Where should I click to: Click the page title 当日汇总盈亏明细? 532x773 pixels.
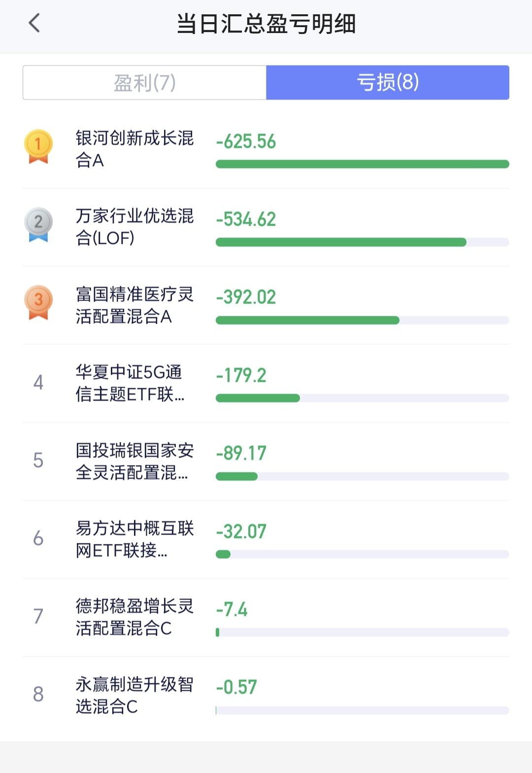[266, 24]
